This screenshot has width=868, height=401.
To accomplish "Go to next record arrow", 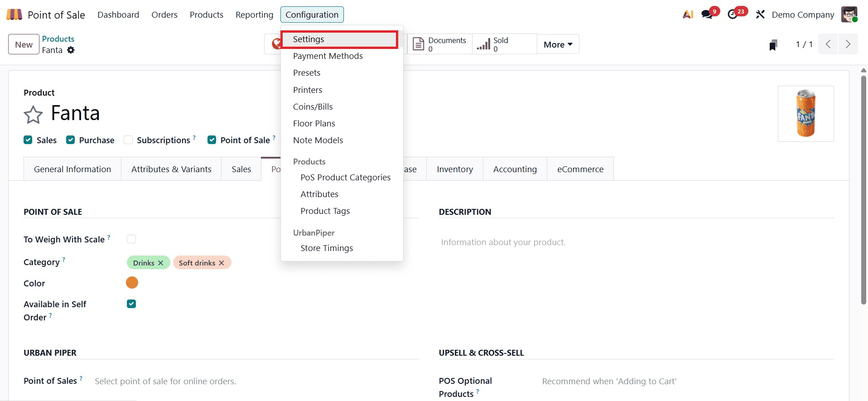I will click(x=848, y=44).
